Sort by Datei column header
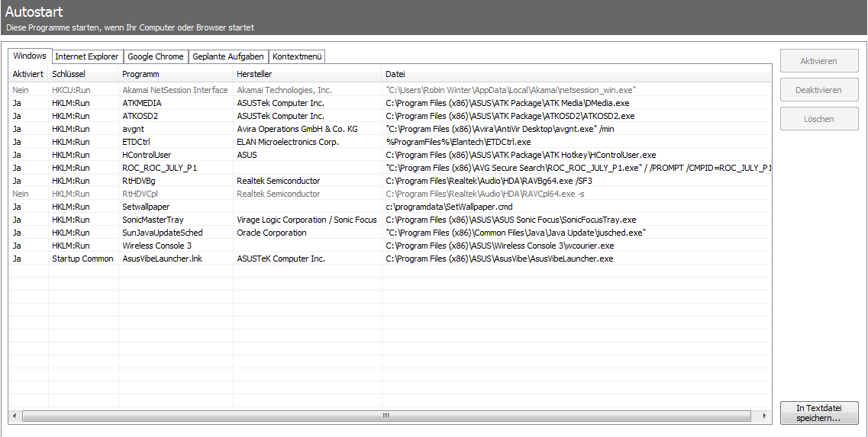 [576, 73]
